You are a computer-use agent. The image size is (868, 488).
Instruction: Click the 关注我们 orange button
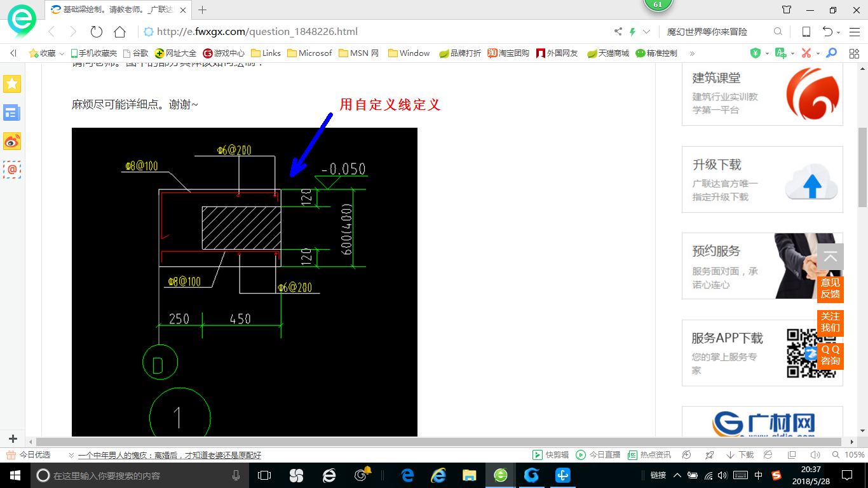pyautogui.click(x=831, y=322)
